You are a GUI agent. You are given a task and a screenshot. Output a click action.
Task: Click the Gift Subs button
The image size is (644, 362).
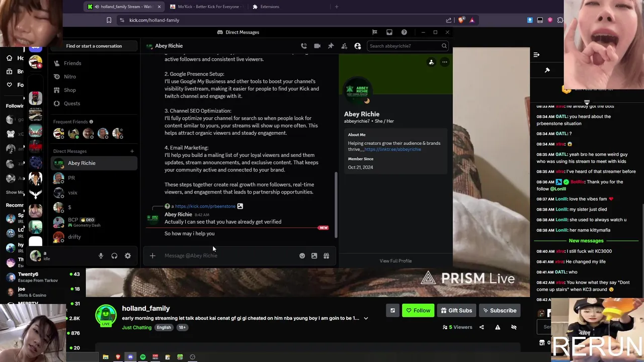click(456, 311)
